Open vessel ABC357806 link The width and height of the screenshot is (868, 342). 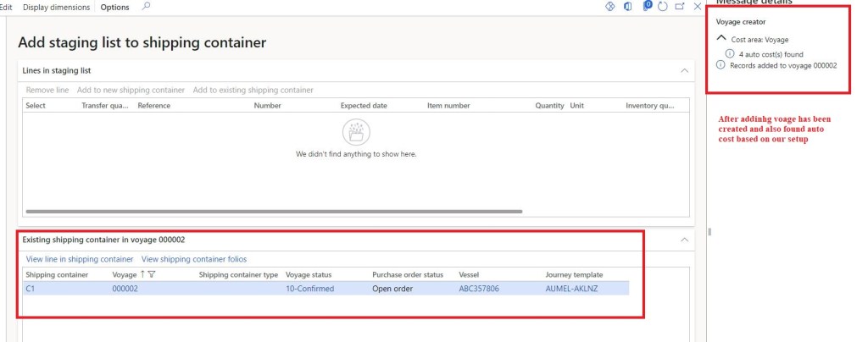click(x=480, y=289)
